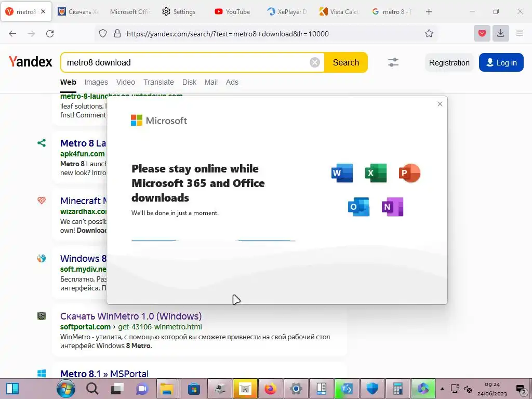Clear the Yandex search box text
The height and width of the screenshot is (399, 532).
[x=314, y=62]
